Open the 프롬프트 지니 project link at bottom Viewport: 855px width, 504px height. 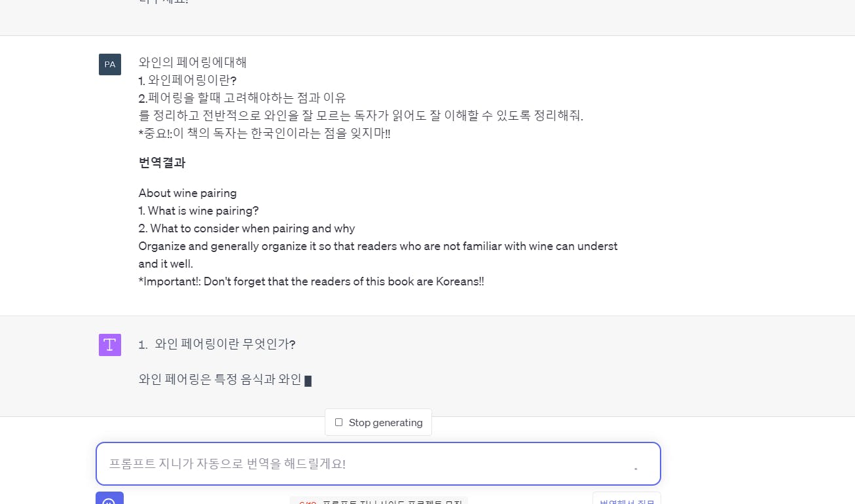coord(379,501)
